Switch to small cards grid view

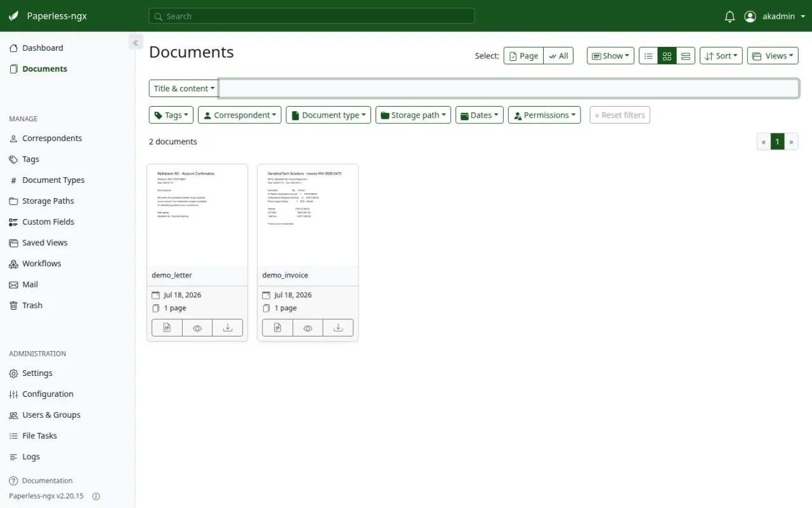click(x=667, y=56)
